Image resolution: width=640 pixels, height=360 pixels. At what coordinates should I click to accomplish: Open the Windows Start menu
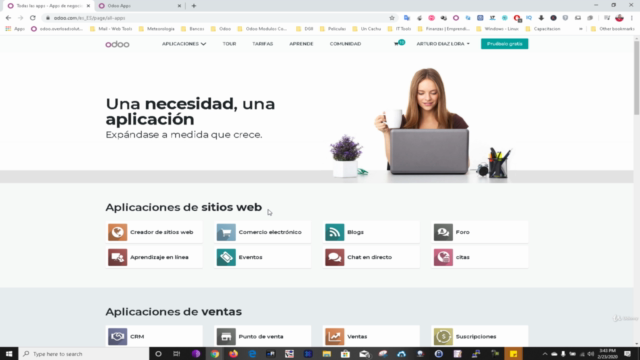[x=9, y=354]
